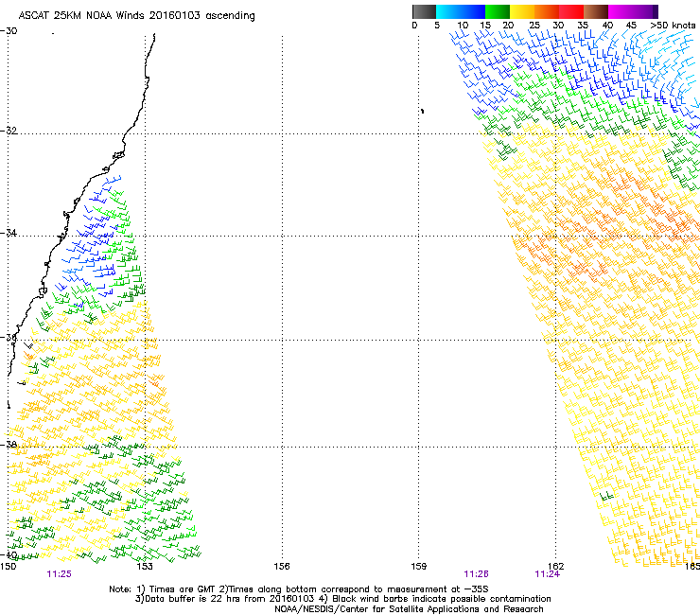This screenshot has height=615, width=700.
Task: Click the red 30–35 knots legend swatch
Action: [571, 11]
